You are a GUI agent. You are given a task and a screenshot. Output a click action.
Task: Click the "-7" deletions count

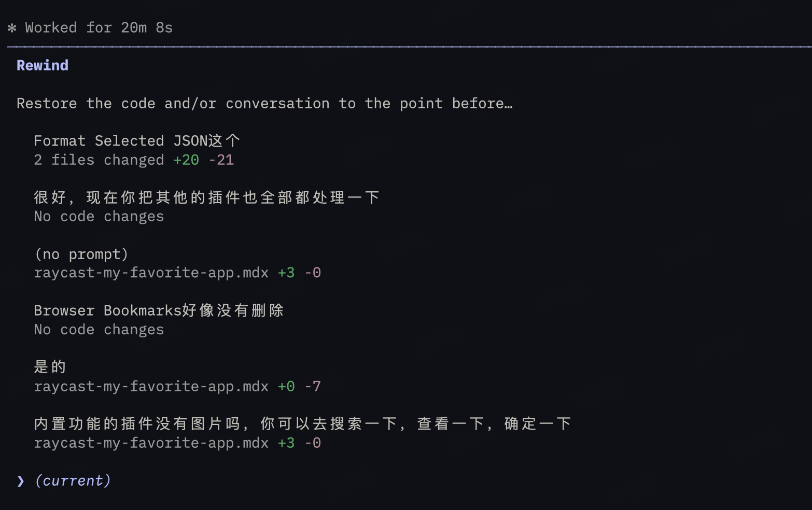click(313, 387)
